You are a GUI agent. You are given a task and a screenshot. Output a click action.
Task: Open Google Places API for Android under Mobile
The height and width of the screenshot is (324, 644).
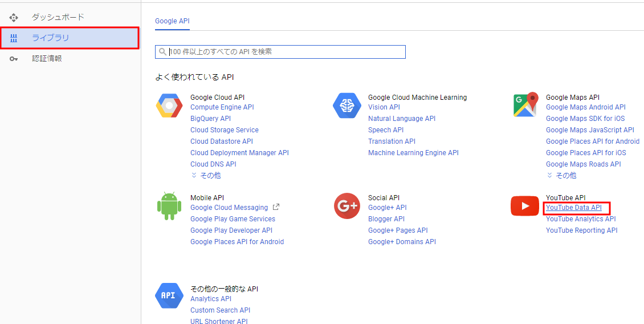[x=238, y=242]
